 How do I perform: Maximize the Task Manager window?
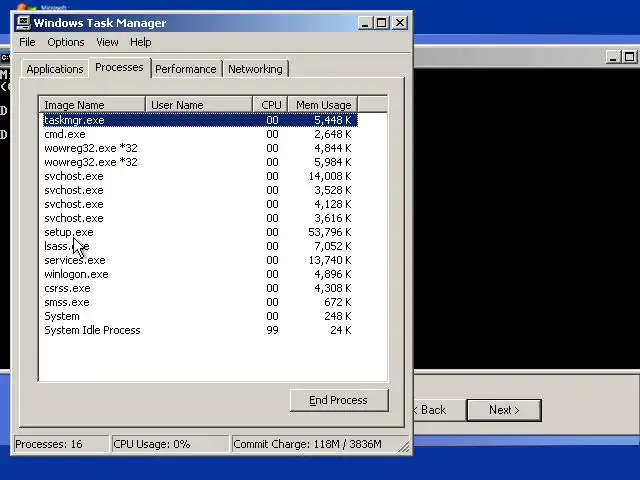(382, 23)
